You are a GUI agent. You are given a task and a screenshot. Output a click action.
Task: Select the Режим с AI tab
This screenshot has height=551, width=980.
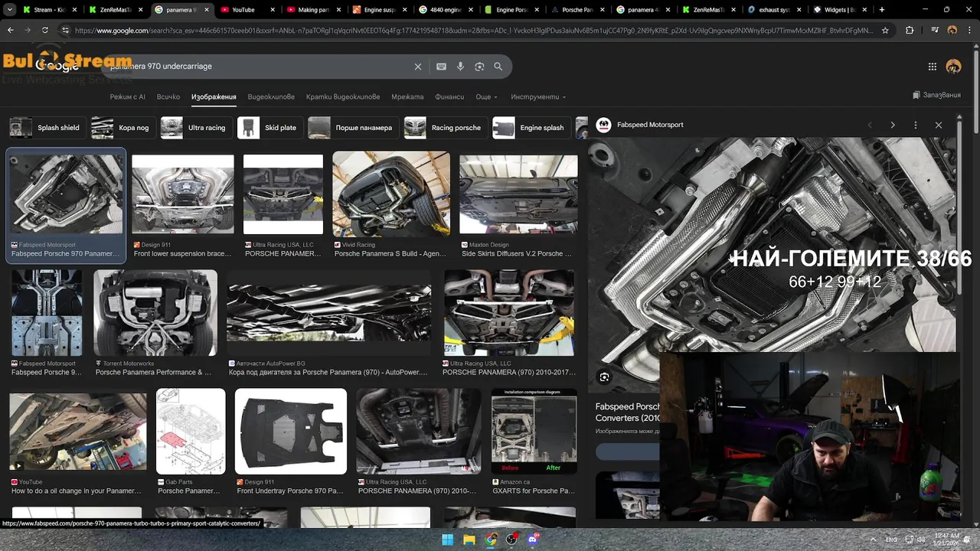coord(127,97)
